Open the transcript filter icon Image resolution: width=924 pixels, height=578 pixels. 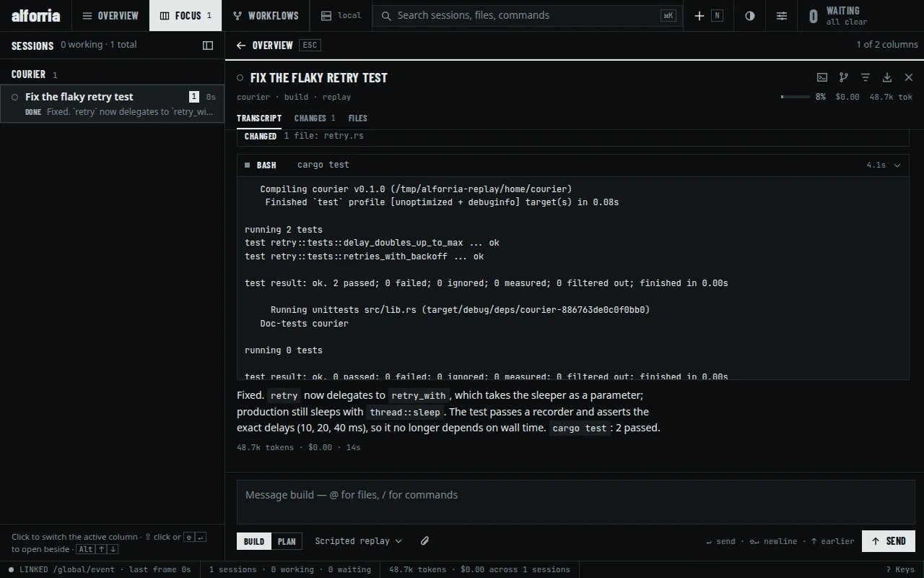[x=866, y=77]
